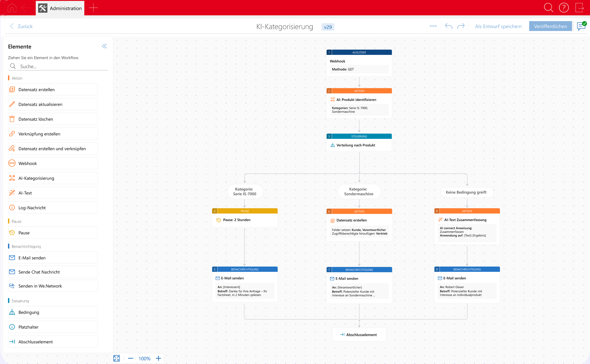Select Datensatz löschen element
Image resolution: width=590 pixels, height=364 pixels.
tap(53, 119)
